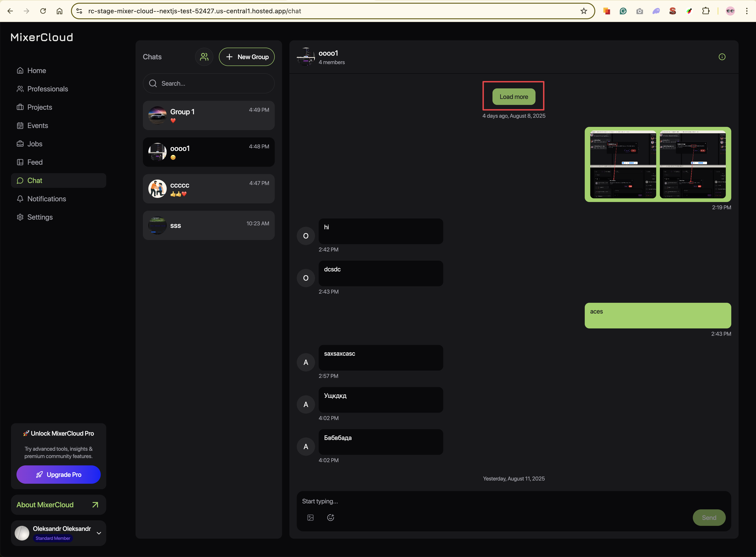Viewport: 756px width, 557px height.
Task: Expand the Oleksandr Oleksandr profile menu
Action: click(x=99, y=533)
